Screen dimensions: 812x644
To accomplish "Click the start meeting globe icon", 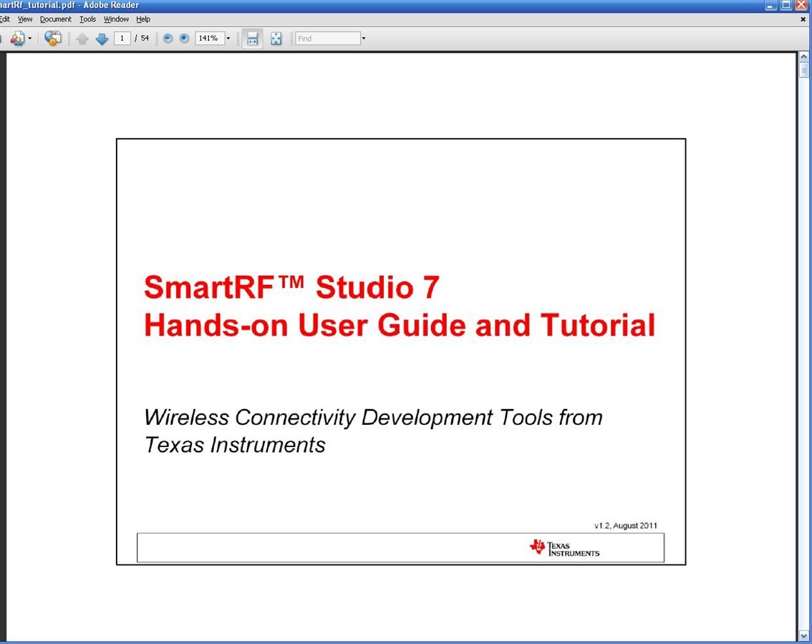I will pos(52,39).
